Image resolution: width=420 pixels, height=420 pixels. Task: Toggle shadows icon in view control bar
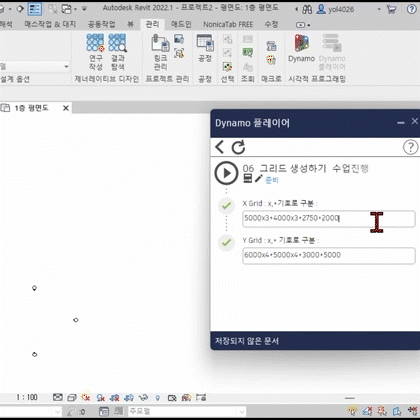coord(100,397)
